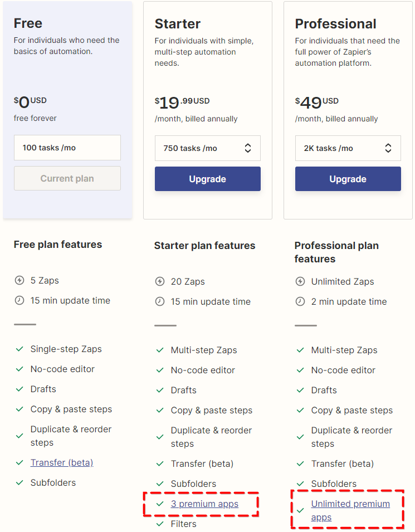Click the 100 tasks /mo field

click(67, 148)
